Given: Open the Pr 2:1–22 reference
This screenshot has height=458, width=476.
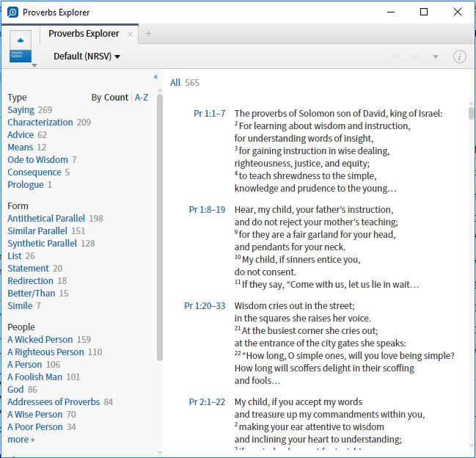Looking at the screenshot, I should 207,401.
